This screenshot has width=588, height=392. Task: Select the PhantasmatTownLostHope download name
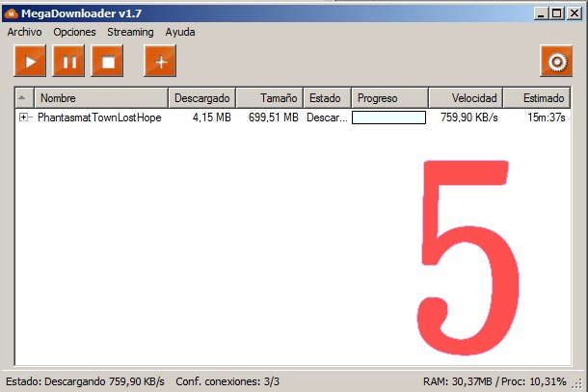click(99, 118)
